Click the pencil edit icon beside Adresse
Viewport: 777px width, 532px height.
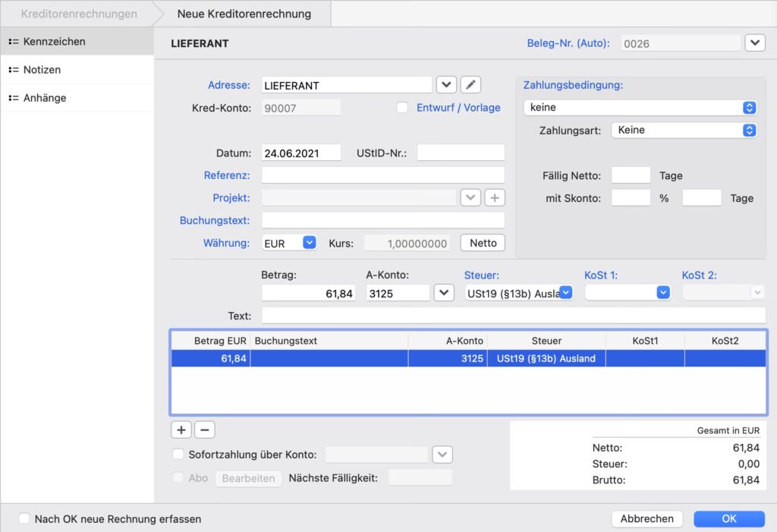[470, 85]
